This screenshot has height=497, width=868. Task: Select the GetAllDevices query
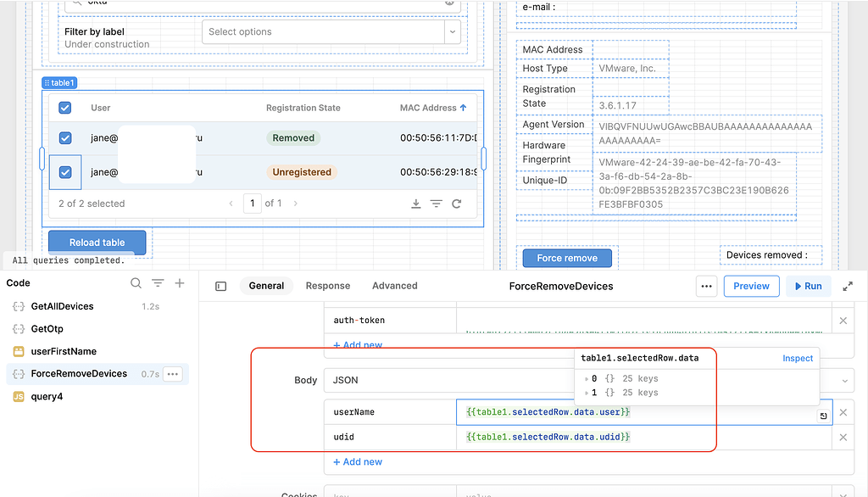(62, 306)
